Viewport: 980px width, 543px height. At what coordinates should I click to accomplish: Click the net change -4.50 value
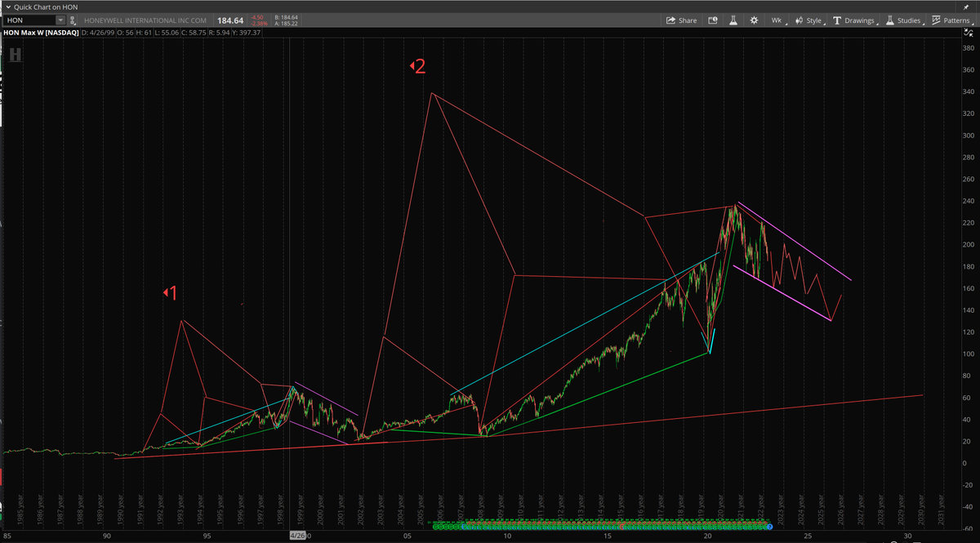point(257,16)
